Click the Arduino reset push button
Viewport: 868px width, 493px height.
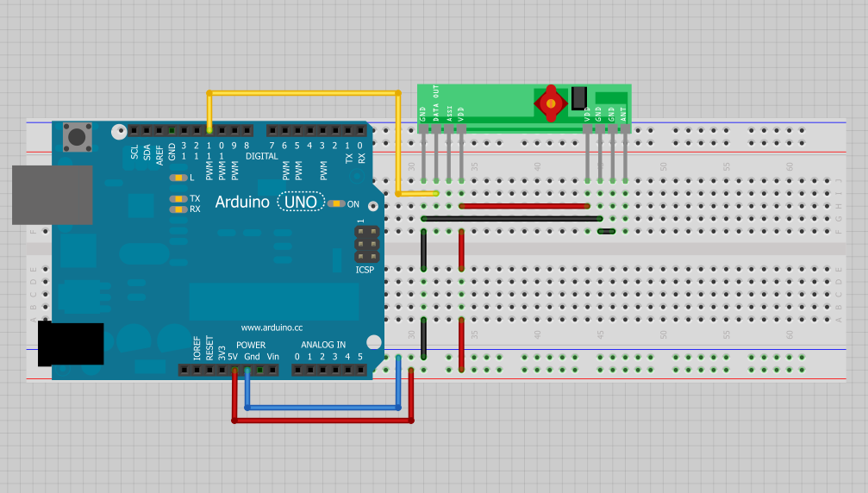[x=77, y=137]
